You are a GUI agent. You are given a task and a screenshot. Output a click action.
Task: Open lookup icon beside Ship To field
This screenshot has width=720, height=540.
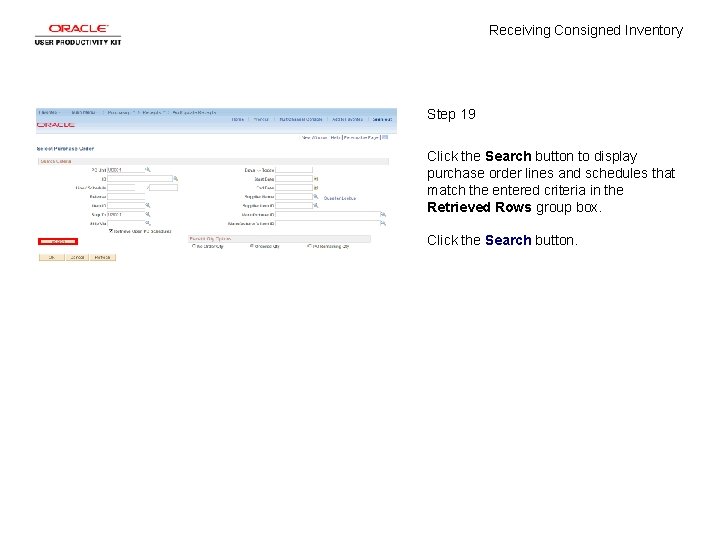[148, 214]
